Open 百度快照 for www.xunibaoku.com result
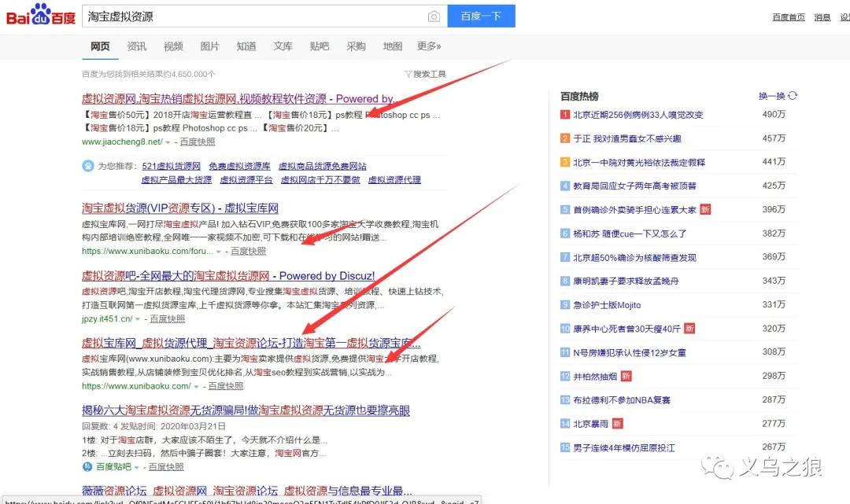Viewport: 850px width, 504px height. 224,386
